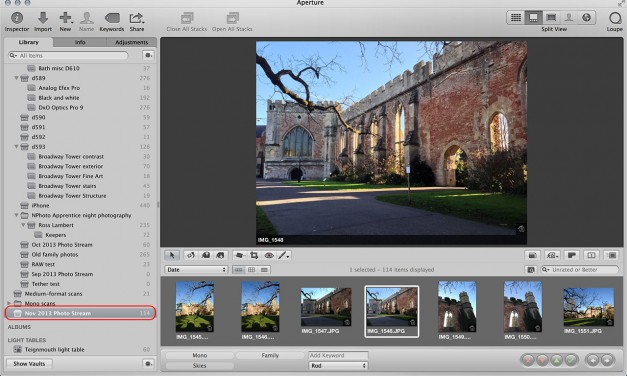Expand the Mono scans folder
627x376 pixels.
(9, 303)
